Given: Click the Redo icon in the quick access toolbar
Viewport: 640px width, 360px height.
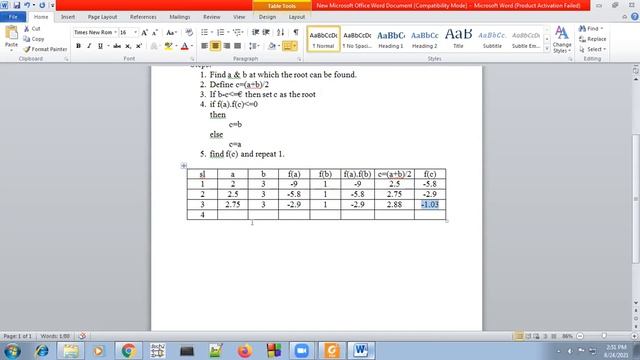Looking at the screenshot, I should click(x=42, y=5).
